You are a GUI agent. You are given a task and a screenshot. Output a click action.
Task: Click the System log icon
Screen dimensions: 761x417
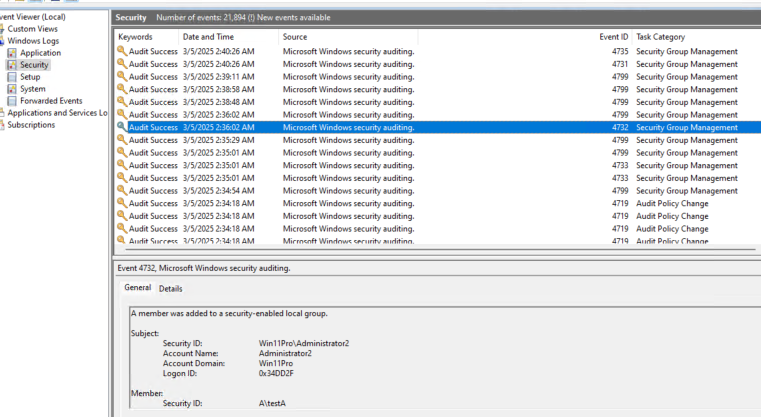pyautogui.click(x=12, y=89)
